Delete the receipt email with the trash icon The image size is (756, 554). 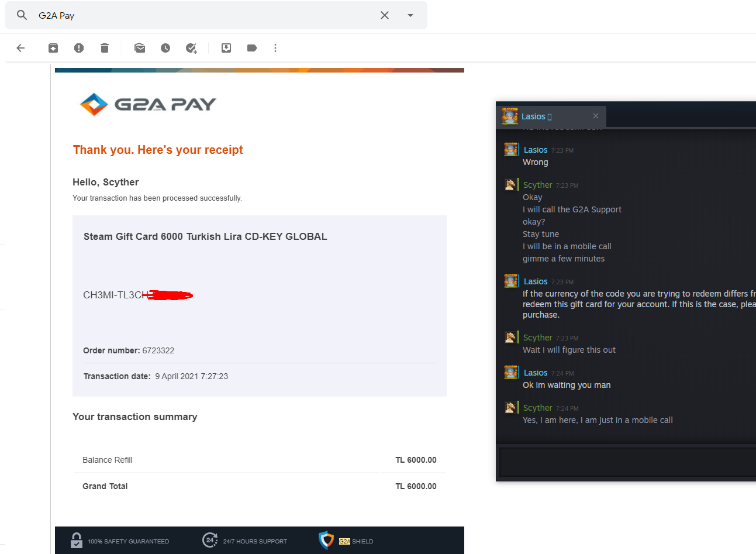click(x=105, y=48)
